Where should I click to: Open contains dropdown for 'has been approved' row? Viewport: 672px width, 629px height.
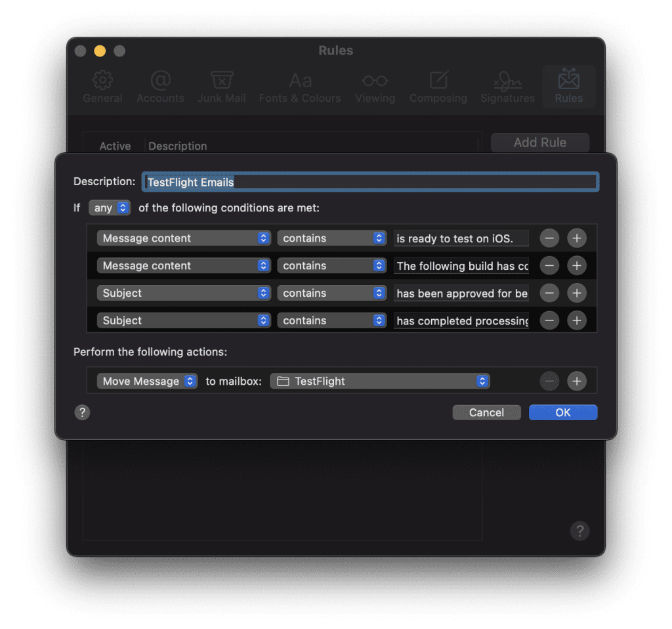[x=331, y=293]
